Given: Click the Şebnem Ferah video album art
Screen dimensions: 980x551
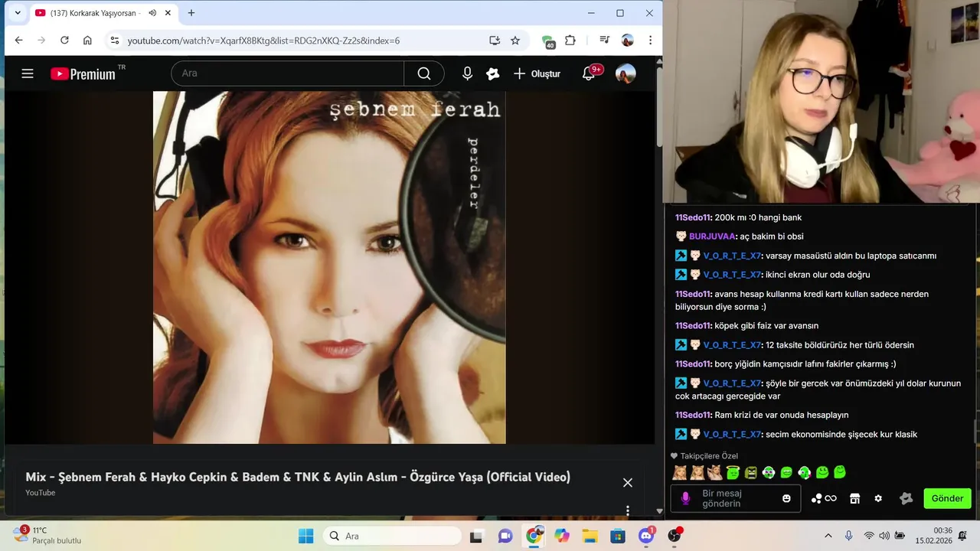Looking at the screenshot, I should click(x=329, y=267).
